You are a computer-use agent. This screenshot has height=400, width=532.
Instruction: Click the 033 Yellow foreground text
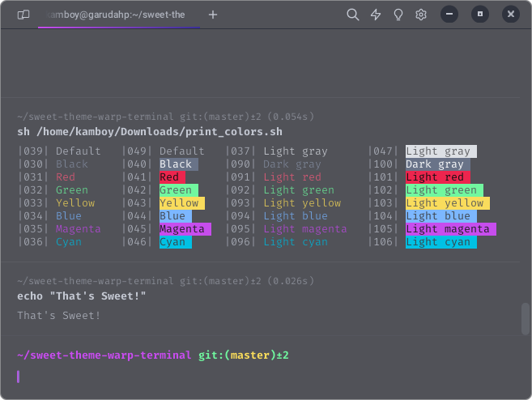75,203
